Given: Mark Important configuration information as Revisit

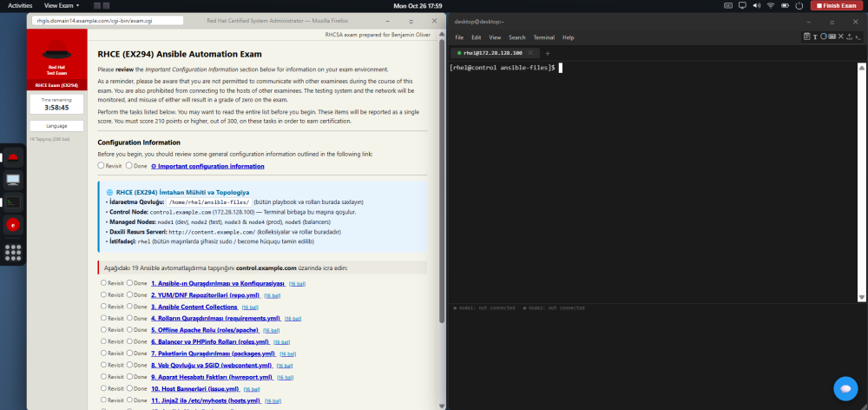Looking at the screenshot, I should coord(101,166).
